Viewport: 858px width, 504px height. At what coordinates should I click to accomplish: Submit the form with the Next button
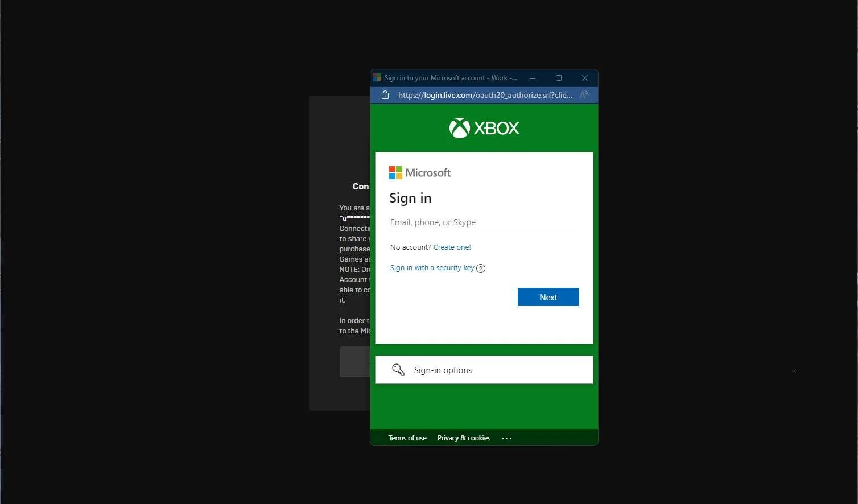(x=548, y=297)
